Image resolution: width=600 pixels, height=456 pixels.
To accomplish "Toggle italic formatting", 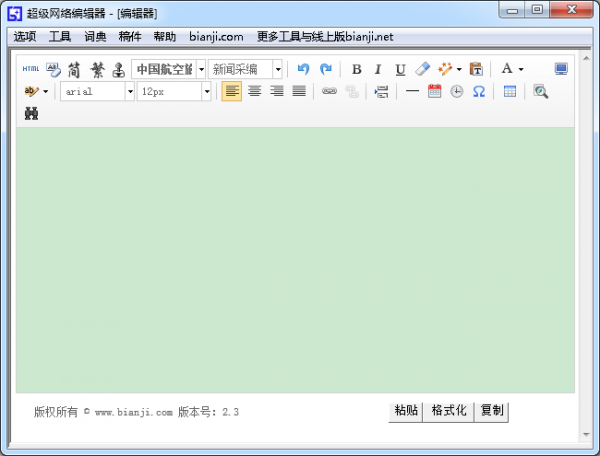I will (378, 69).
